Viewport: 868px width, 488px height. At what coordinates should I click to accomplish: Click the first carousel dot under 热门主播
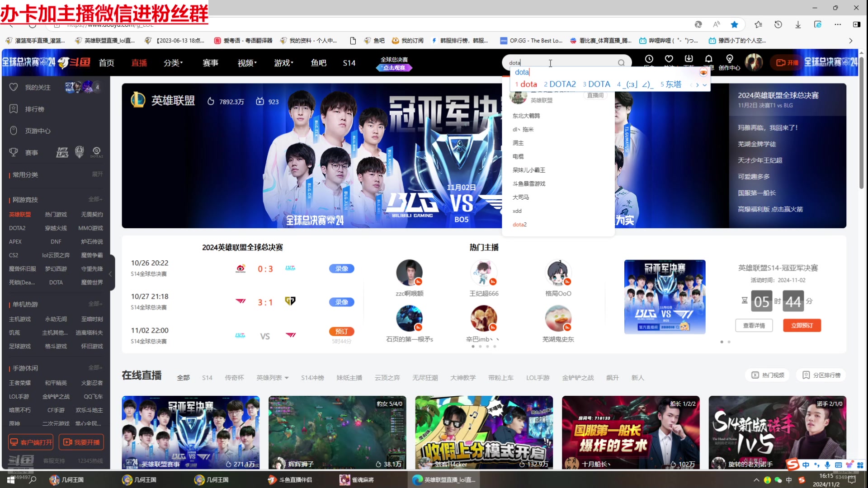click(x=473, y=347)
